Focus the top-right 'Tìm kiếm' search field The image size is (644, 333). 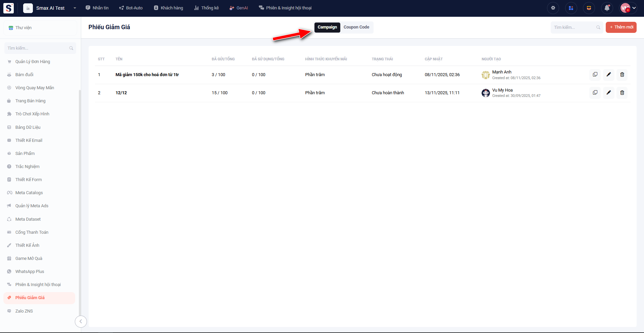[574, 27]
